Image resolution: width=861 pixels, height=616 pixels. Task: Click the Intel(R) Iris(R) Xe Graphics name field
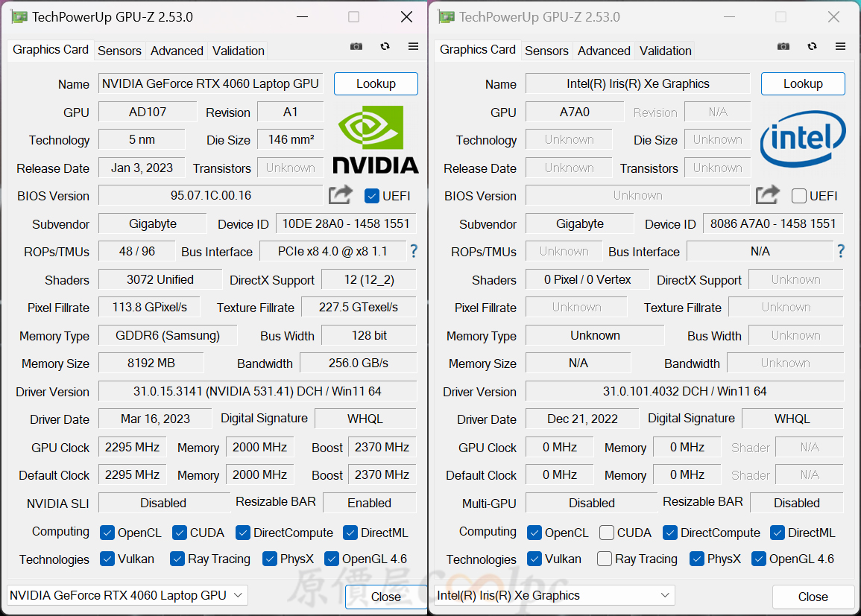point(638,83)
